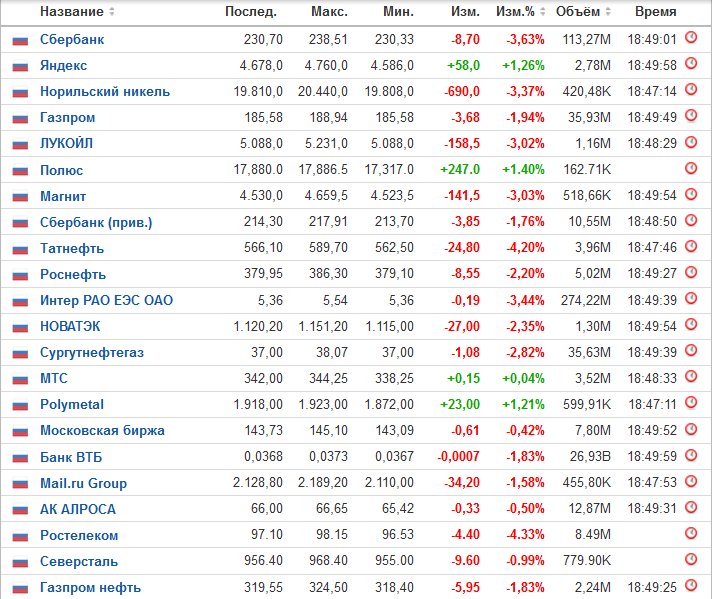This screenshot has width=712, height=599.
Task: Click the Russian flag next to АК АЛРОСА
Action: point(20,510)
